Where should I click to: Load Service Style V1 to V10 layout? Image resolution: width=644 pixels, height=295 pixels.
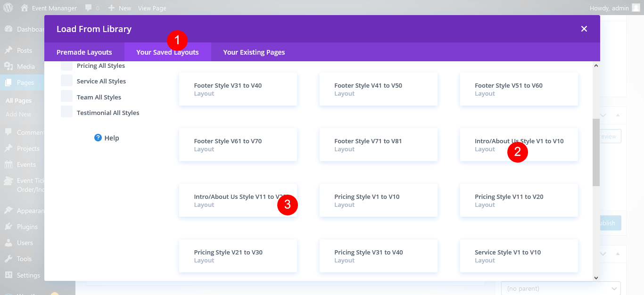519,256
